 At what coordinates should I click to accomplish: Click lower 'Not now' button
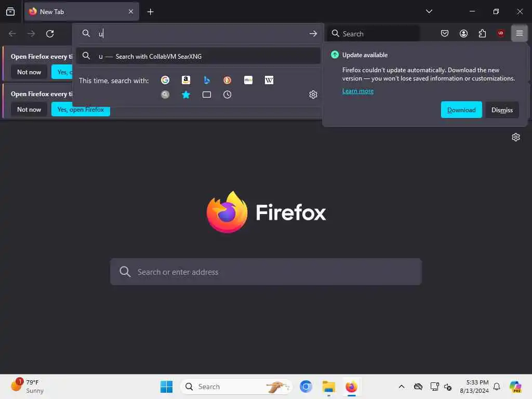tap(29, 109)
